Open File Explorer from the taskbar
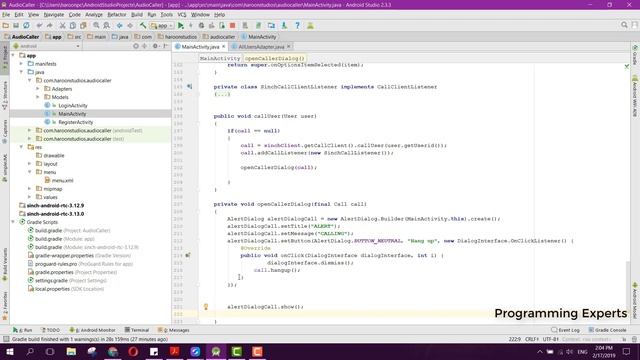 [71, 351]
